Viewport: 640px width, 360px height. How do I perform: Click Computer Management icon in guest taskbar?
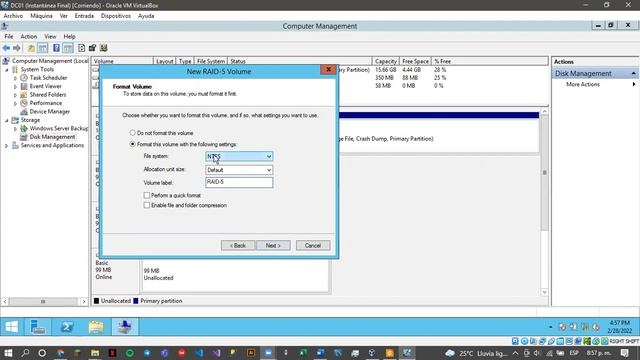(x=125, y=327)
